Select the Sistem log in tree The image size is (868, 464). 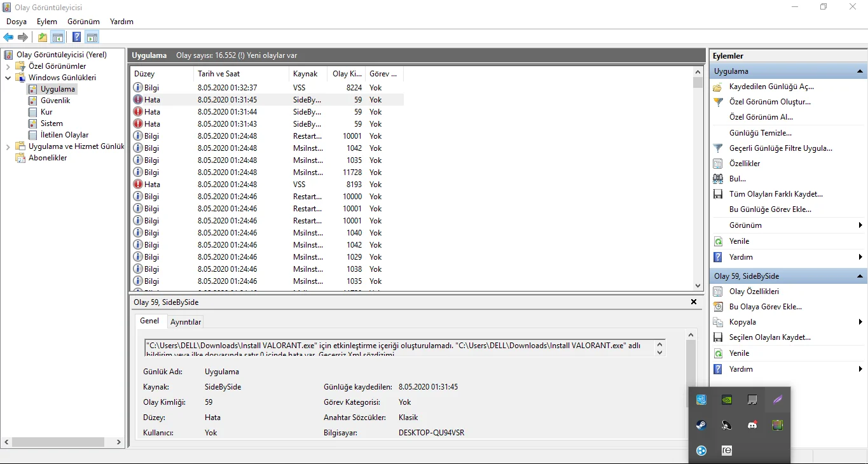tap(52, 123)
